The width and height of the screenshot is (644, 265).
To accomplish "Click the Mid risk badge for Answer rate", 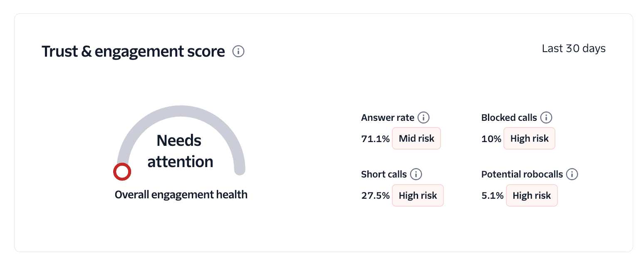I will coord(416,138).
